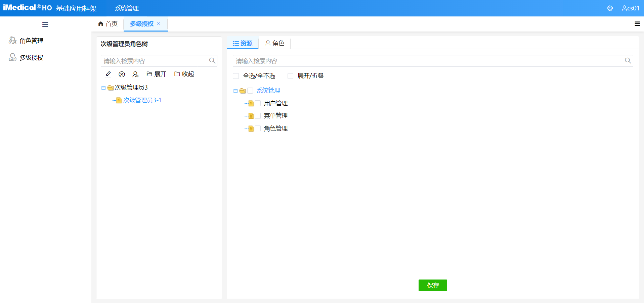
Task: Click the add-role user icon in the toolbar
Action: tap(135, 74)
